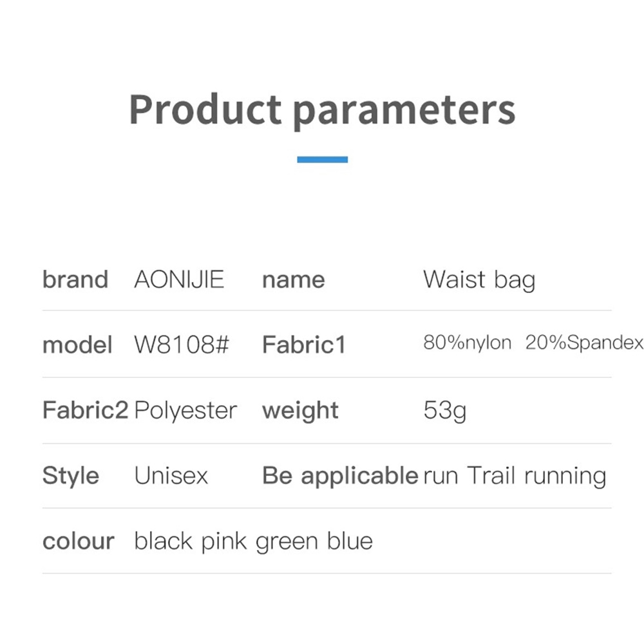Click the Unisex style value

171,476
